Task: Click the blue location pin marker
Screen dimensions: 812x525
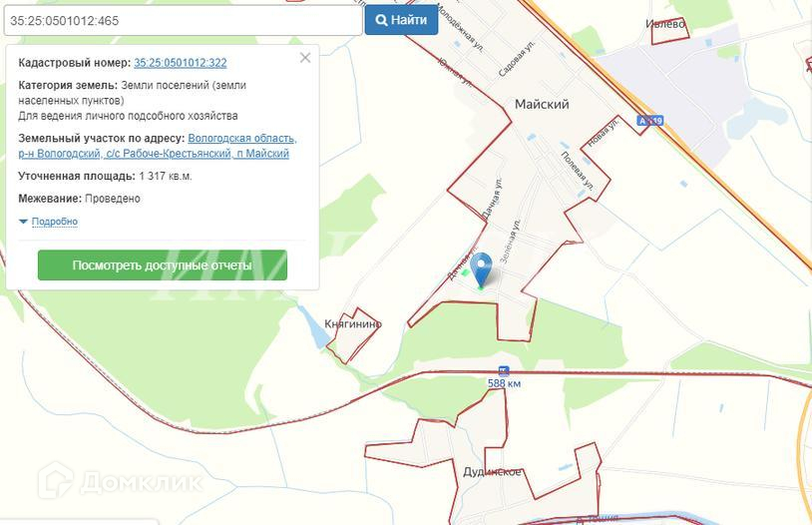Action: pyautogui.click(x=482, y=268)
